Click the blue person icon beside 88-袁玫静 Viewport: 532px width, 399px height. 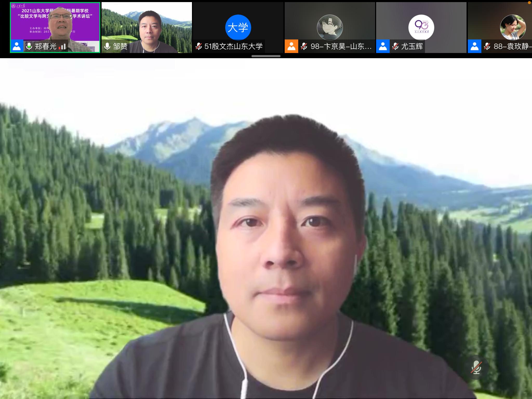(475, 46)
